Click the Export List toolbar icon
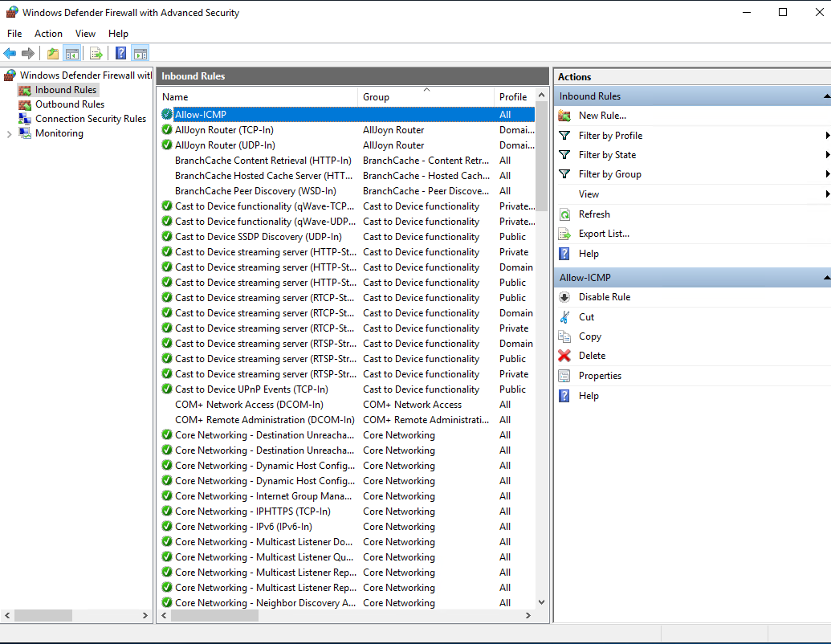Image resolution: width=831 pixels, height=644 pixels. point(96,54)
